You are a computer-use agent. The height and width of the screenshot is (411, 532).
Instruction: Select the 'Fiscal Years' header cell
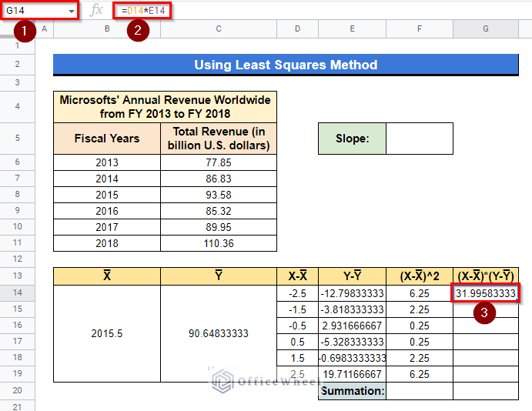(107, 139)
